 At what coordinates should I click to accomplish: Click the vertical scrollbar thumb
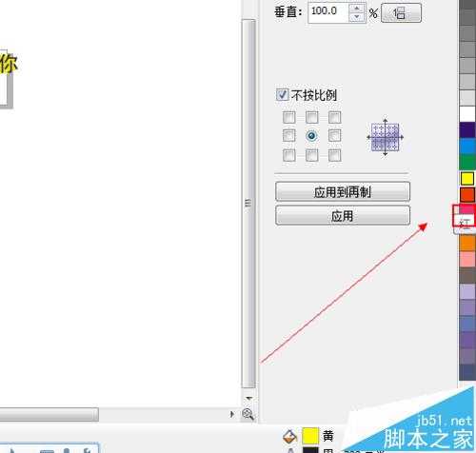248,204
